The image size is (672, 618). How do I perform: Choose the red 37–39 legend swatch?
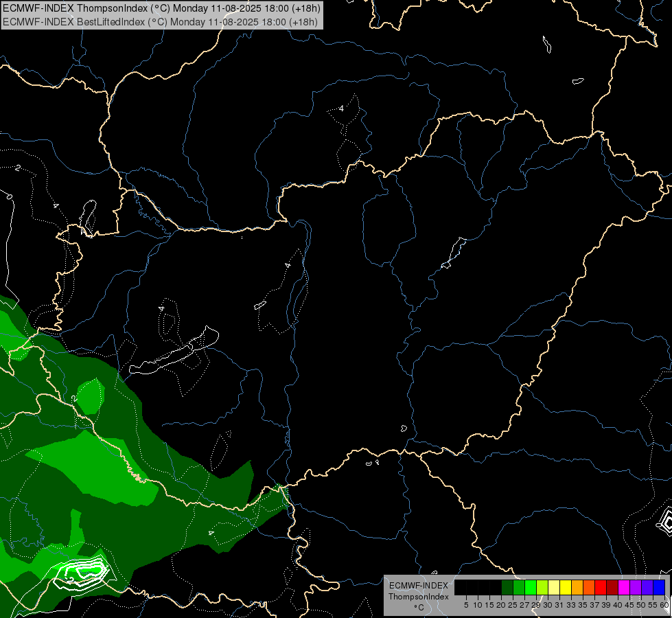point(601,587)
